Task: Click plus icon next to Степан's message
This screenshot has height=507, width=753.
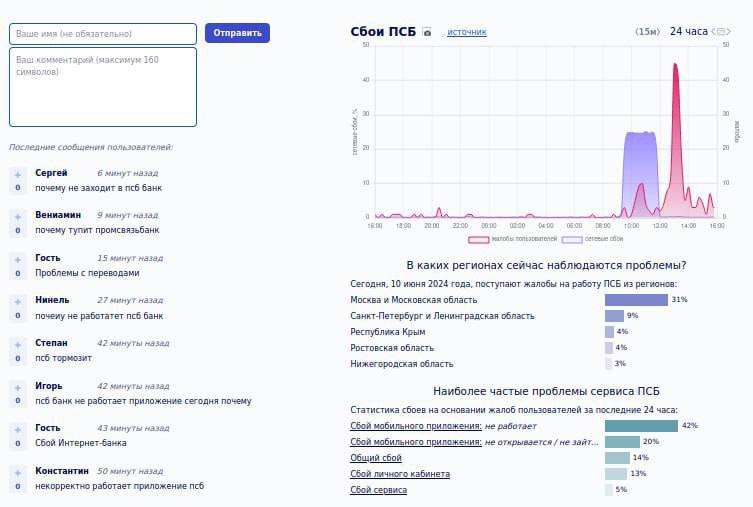Action: pyautogui.click(x=18, y=345)
